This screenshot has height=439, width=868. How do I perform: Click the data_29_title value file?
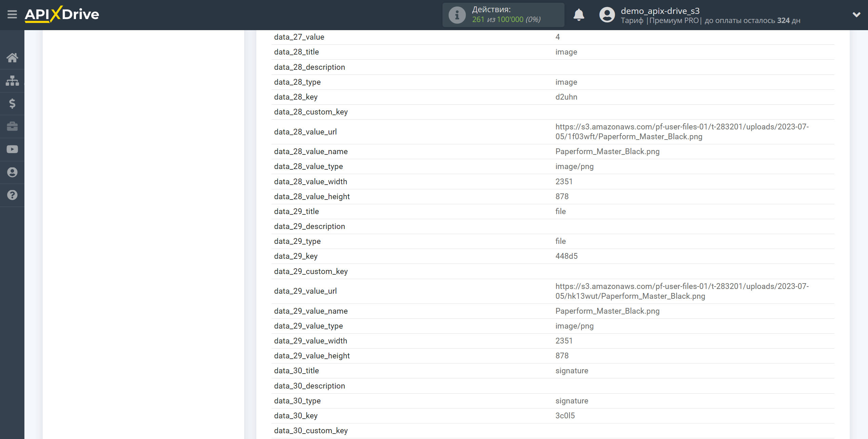[x=560, y=212]
